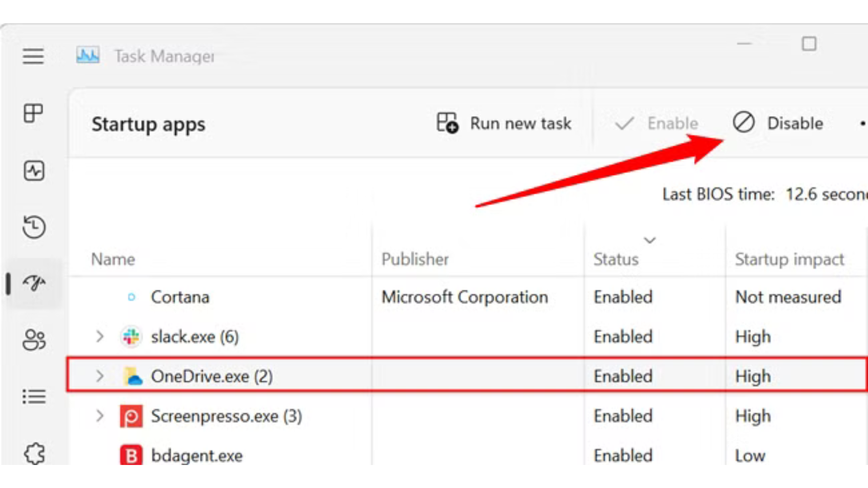
Task: Open the Details page in sidebar
Action: 34,397
